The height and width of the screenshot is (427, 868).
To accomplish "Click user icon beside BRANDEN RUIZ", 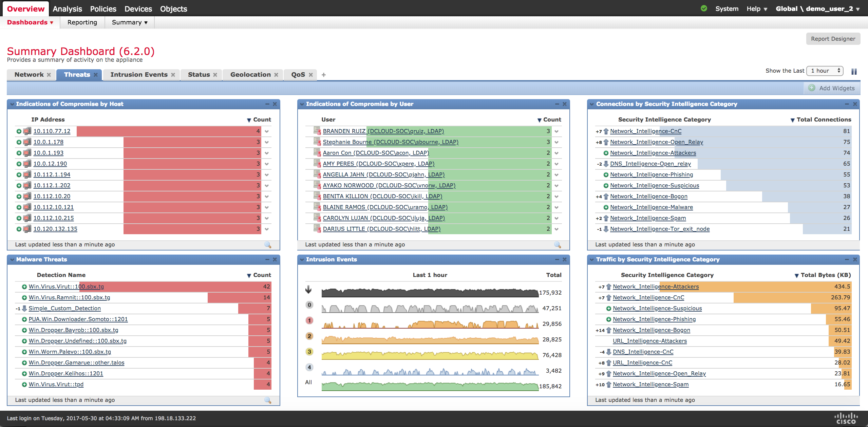I will coord(317,131).
